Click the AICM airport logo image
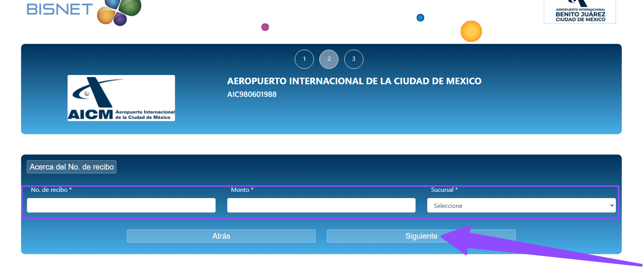Screen dimensions: 644x268 click(x=121, y=98)
